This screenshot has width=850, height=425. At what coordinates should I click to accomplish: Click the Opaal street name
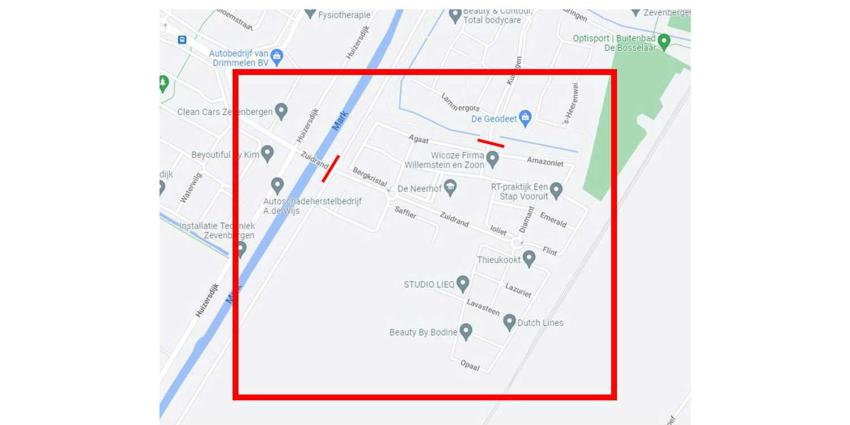tap(470, 366)
